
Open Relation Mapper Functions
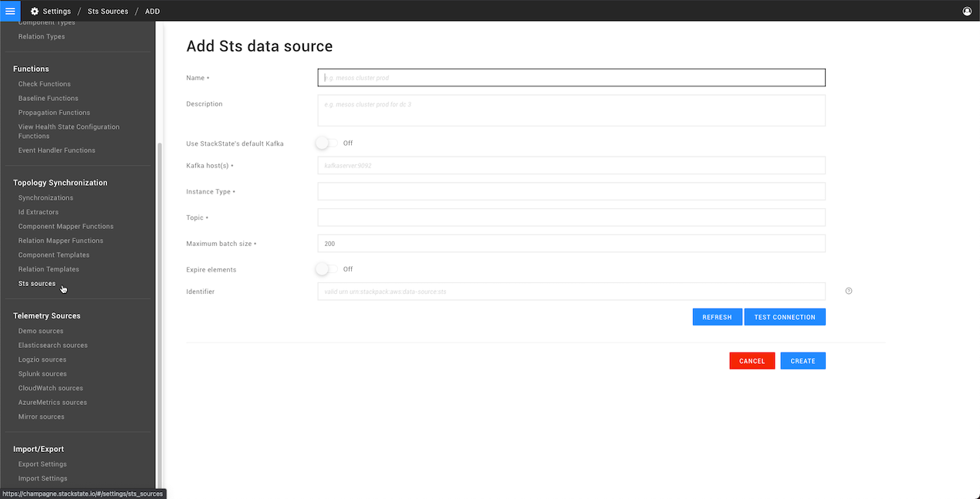(60, 241)
